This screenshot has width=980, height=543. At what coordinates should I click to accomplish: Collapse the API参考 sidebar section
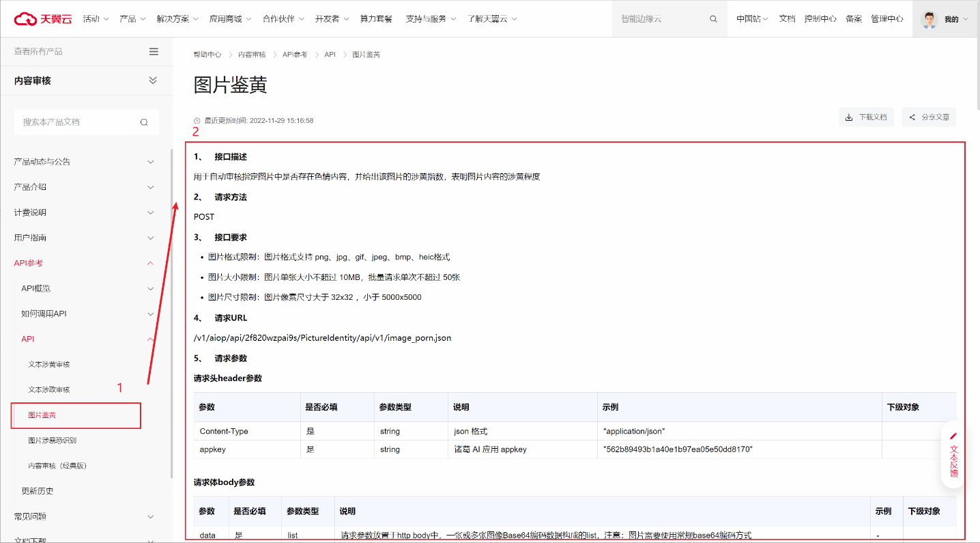point(151,263)
